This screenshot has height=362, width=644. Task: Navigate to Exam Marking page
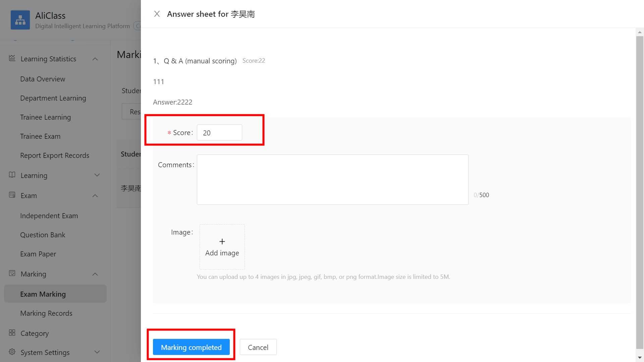click(x=43, y=294)
